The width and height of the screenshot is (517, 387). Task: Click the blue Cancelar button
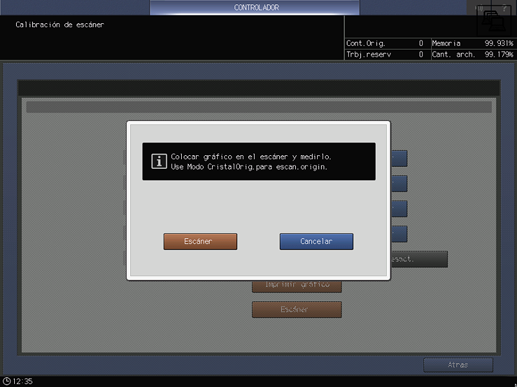tap(316, 241)
